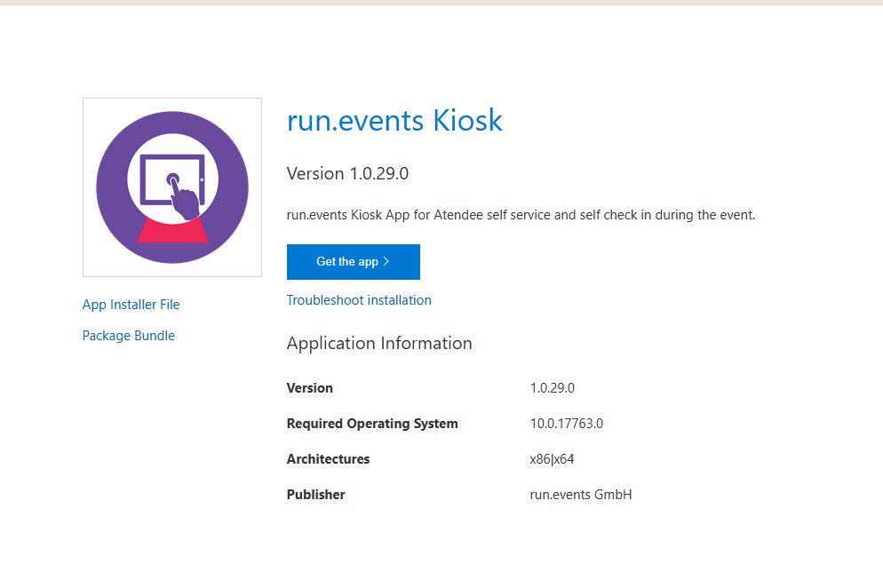Open the Troubleshoot installation link
This screenshot has width=883, height=588.
pyautogui.click(x=359, y=300)
